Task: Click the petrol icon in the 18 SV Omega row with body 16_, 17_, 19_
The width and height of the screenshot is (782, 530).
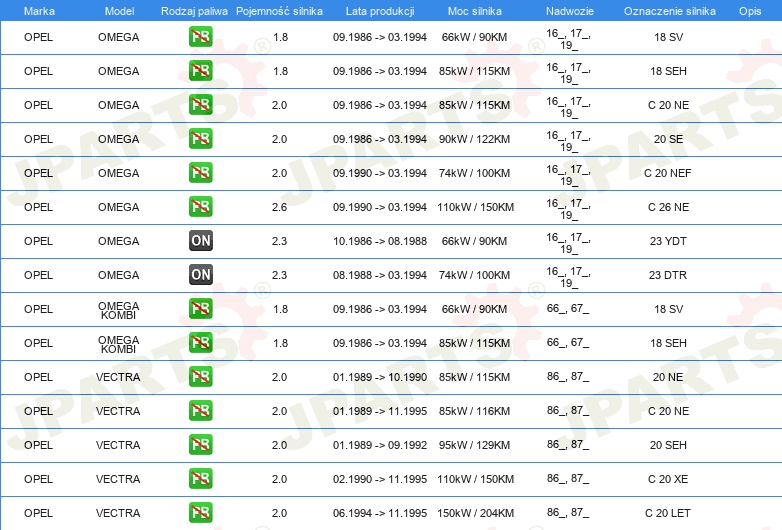Action: click(x=200, y=37)
